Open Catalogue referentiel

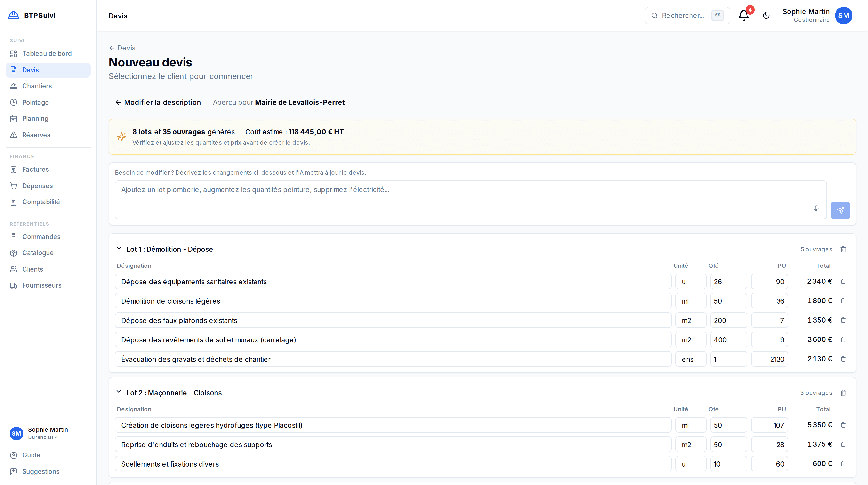(48, 253)
